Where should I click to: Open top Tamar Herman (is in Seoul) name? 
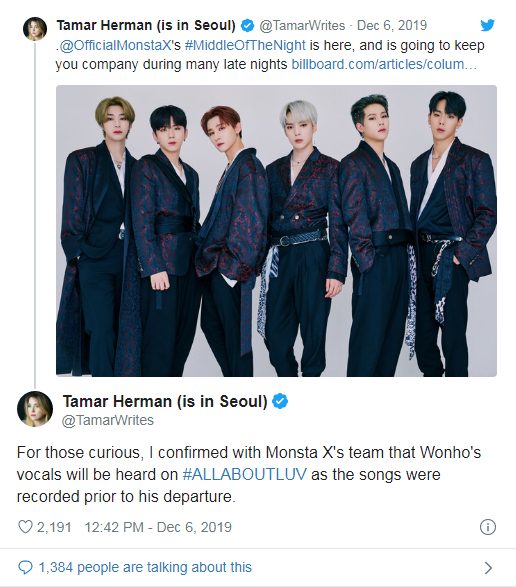146,25
